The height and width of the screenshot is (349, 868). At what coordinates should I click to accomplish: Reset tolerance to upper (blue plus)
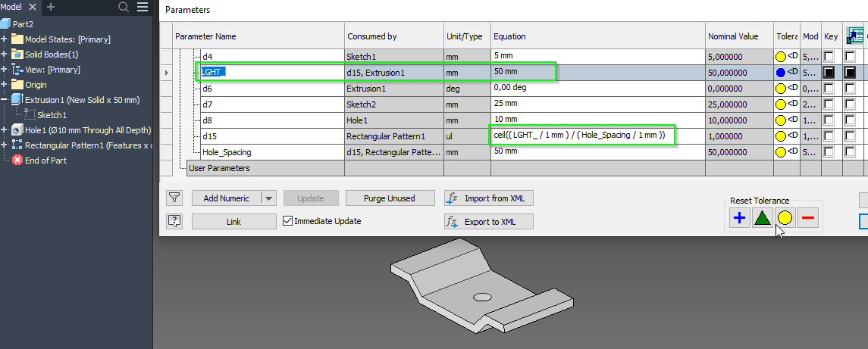click(739, 218)
